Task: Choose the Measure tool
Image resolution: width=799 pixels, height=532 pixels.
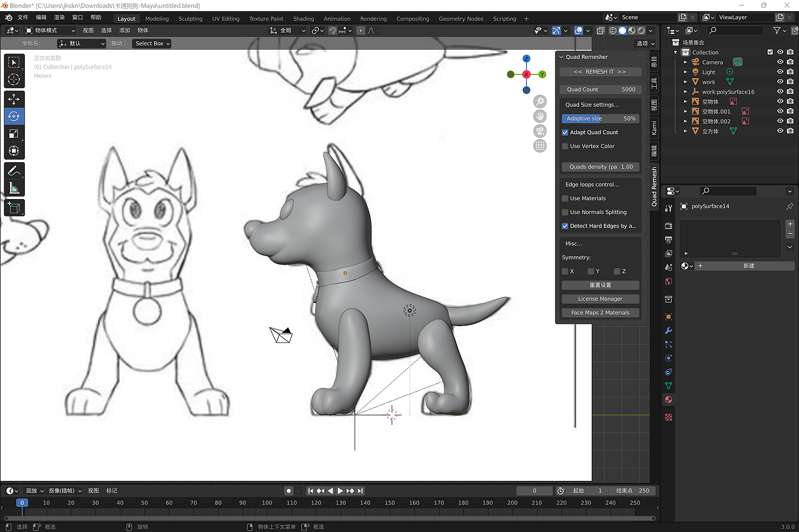Action: click(x=14, y=188)
